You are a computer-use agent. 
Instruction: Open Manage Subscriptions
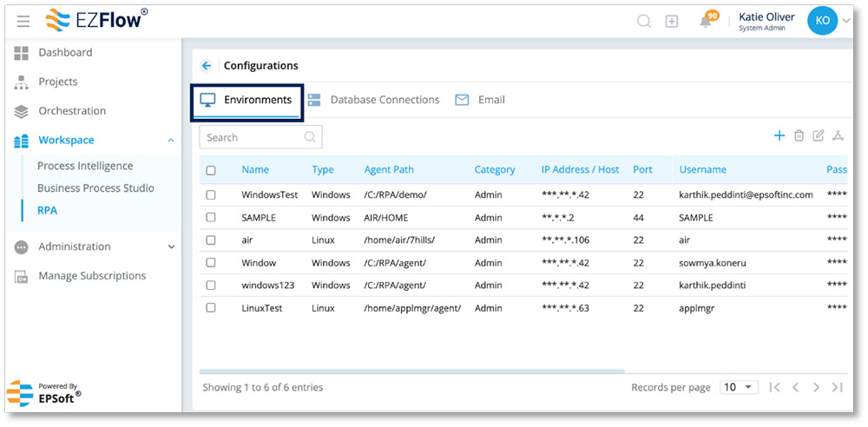pyautogui.click(x=92, y=276)
